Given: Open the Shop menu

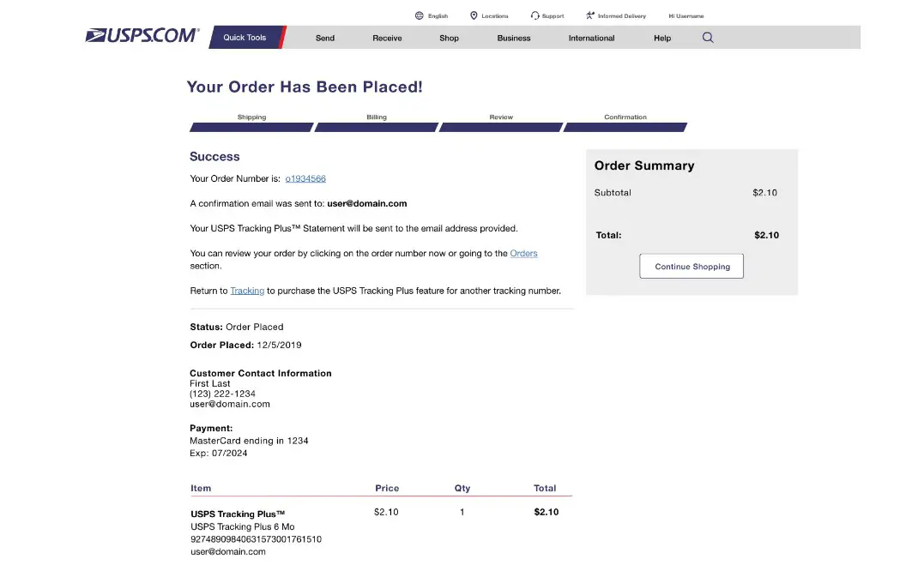Looking at the screenshot, I should 449,38.
